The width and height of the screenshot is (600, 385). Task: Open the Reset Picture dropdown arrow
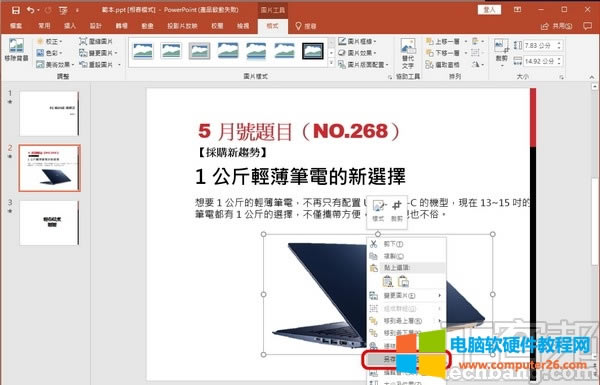(119, 64)
